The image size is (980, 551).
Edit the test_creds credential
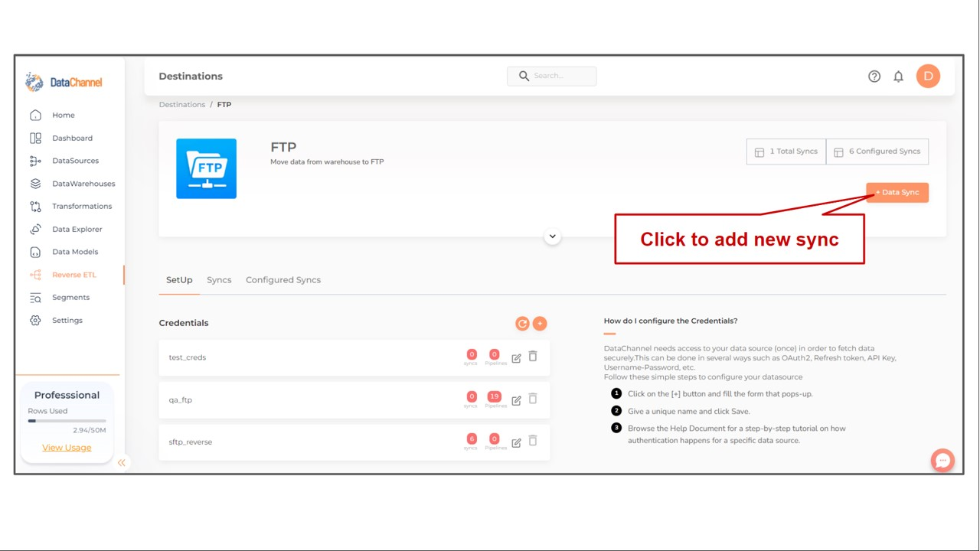516,357
